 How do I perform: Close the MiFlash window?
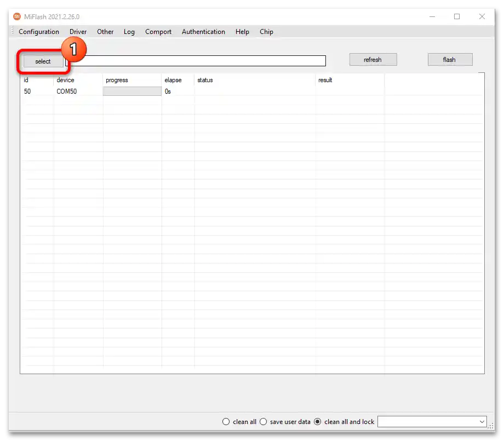[482, 16]
